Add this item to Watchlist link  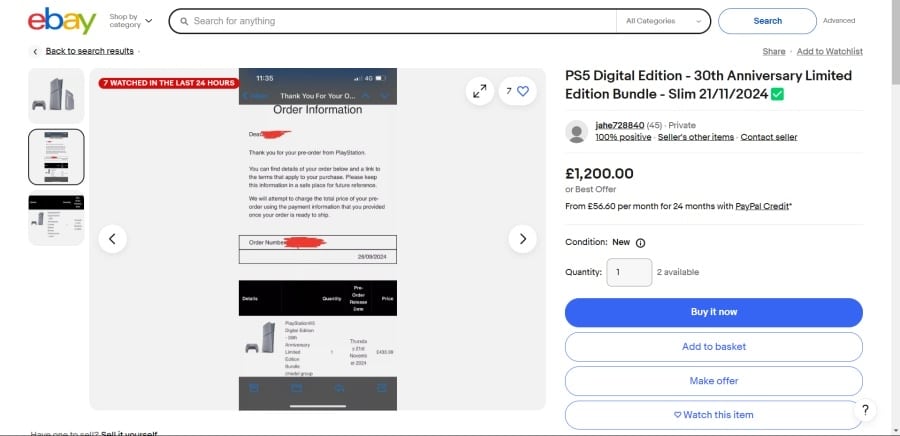click(829, 52)
